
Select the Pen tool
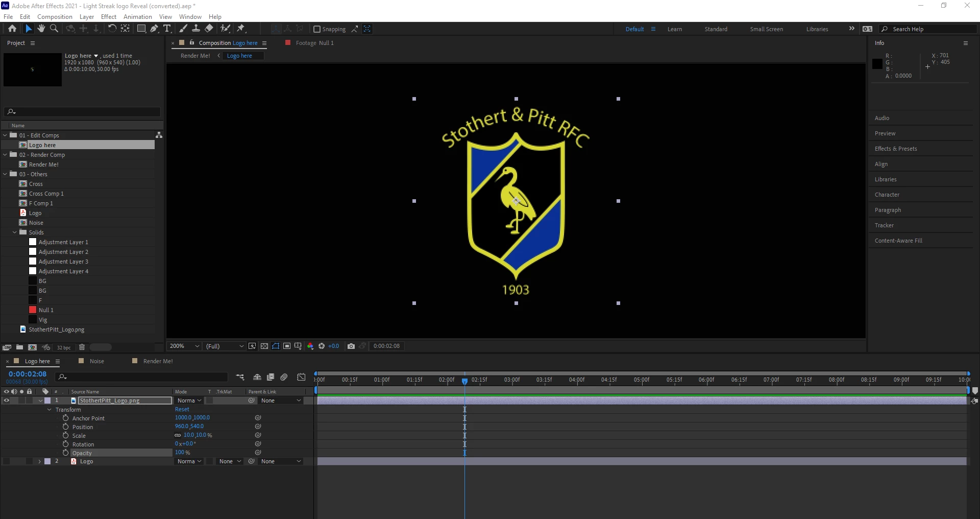coord(154,29)
